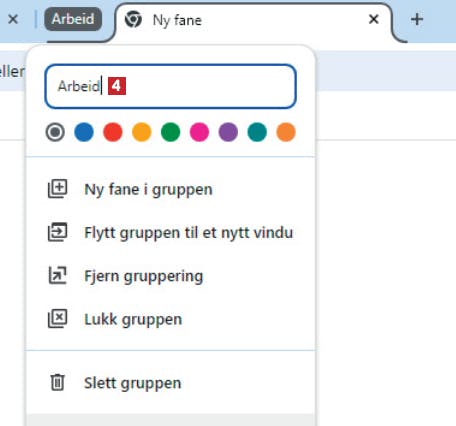This screenshot has width=456, height=426.
Task: Click the 'Ny fane i gruppen' plus icon
Action: (57, 189)
